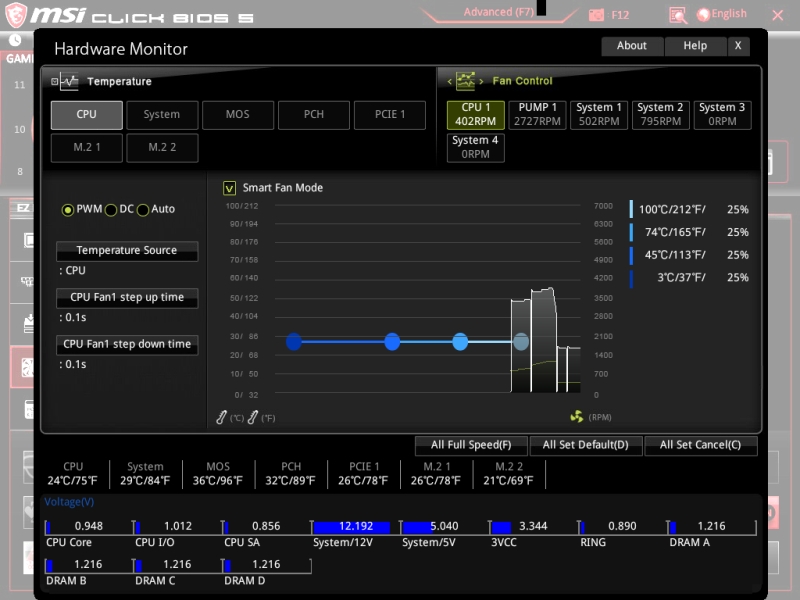
Task: Click the CPU 24°C/75°F temperature readout
Action: [72, 474]
